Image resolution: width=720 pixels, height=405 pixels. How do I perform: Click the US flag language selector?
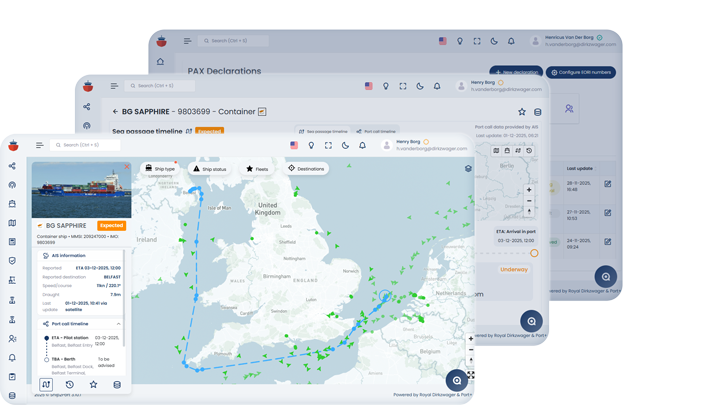click(294, 145)
